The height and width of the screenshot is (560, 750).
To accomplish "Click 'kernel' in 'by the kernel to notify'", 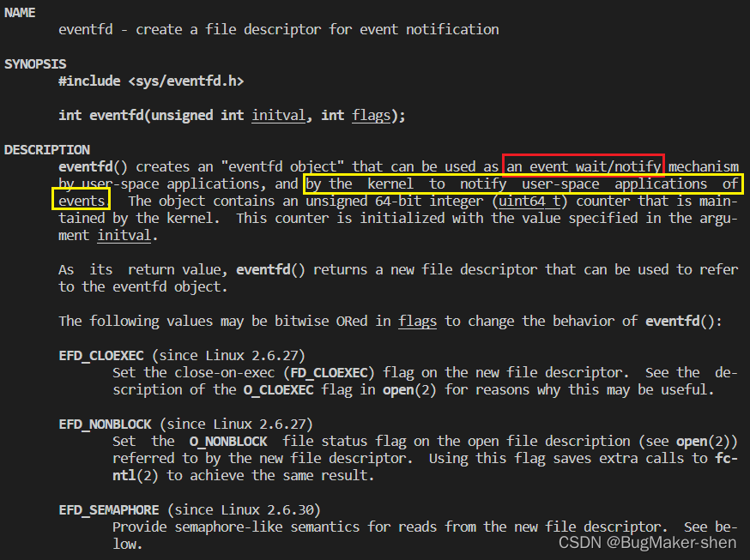I will pyautogui.click(x=390, y=184).
